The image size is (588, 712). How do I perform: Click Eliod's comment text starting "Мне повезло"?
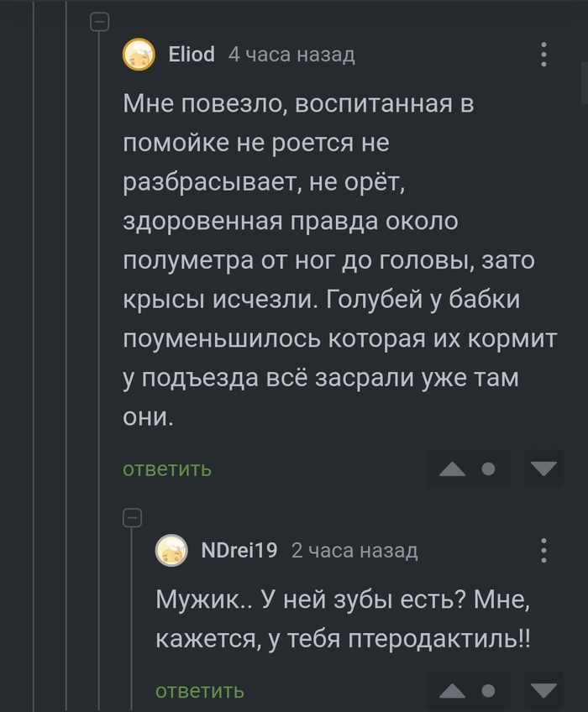[x=328, y=260]
